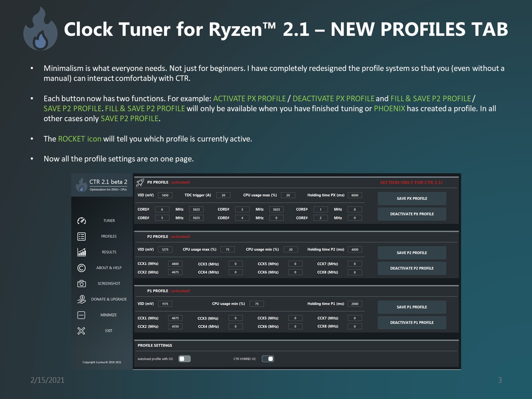Image resolution: width=532 pixels, height=399 pixels.
Task: Click the Results bar-chart icon
Action: [81, 252]
